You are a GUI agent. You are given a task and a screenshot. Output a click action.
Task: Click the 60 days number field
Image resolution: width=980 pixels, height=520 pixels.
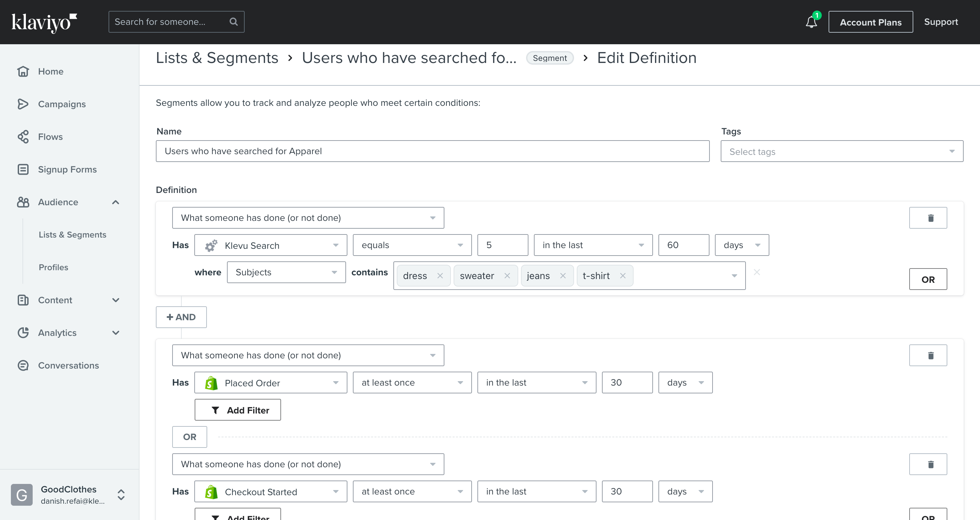coord(684,245)
